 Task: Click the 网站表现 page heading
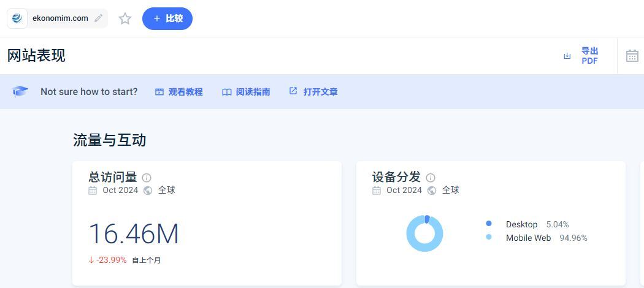(36, 55)
